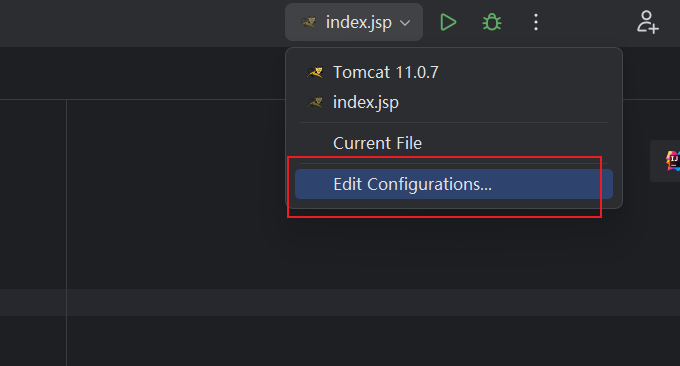The width and height of the screenshot is (680, 366).
Task: Collapse the popup via the index.jsp chevron arrow
Action: (x=405, y=23)
